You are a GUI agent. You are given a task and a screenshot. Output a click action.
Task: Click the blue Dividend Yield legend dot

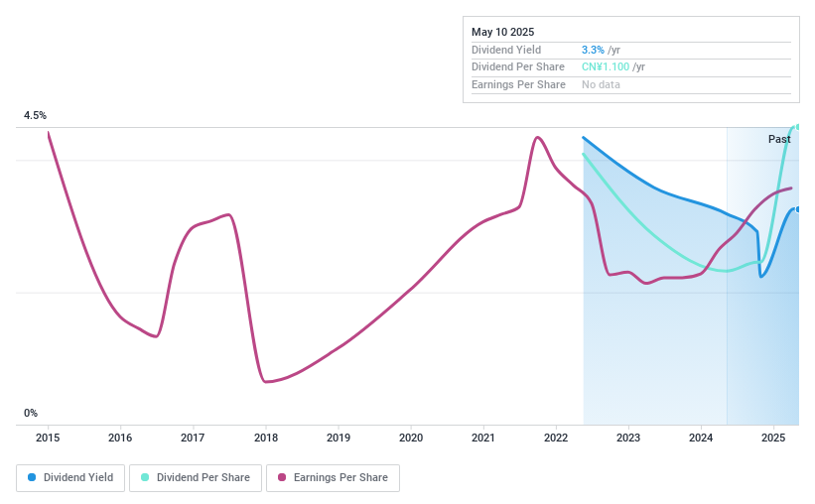click(32, 477)
